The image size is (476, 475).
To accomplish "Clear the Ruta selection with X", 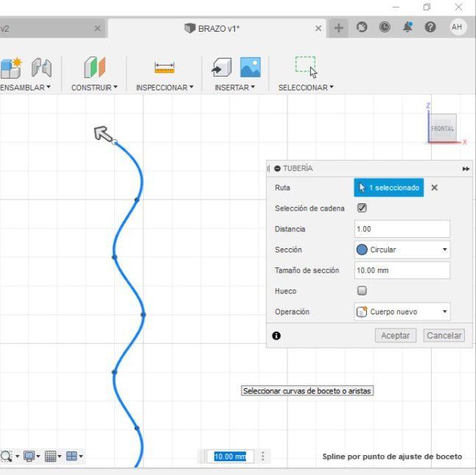I will point(435,188).
